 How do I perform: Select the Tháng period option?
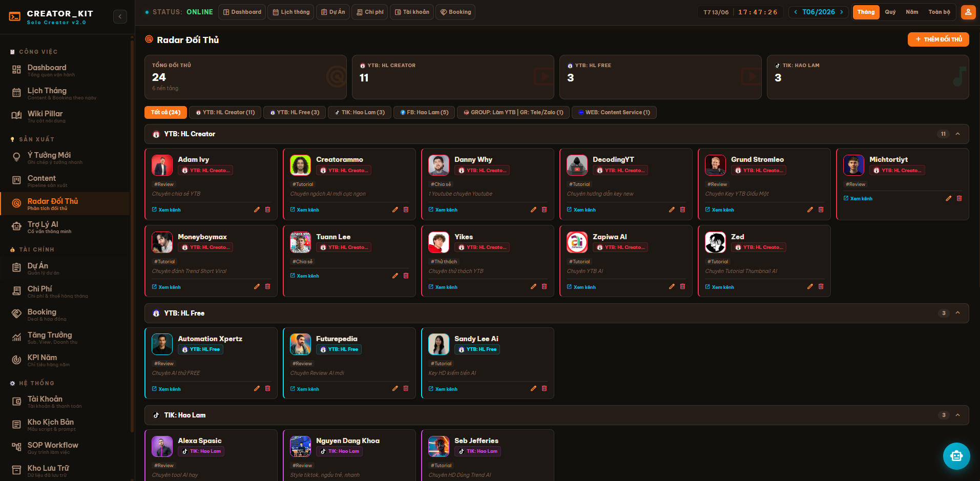coord(866,12)
